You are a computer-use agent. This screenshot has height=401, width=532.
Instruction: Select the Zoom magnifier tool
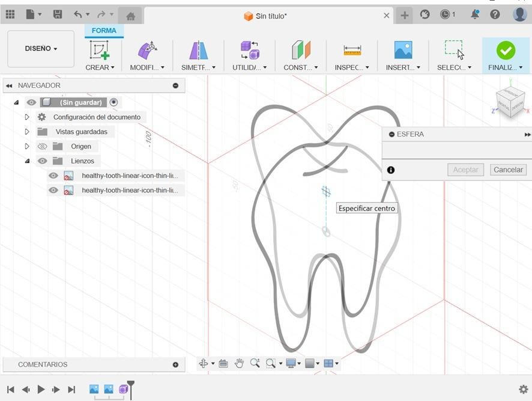coord(255,363)
